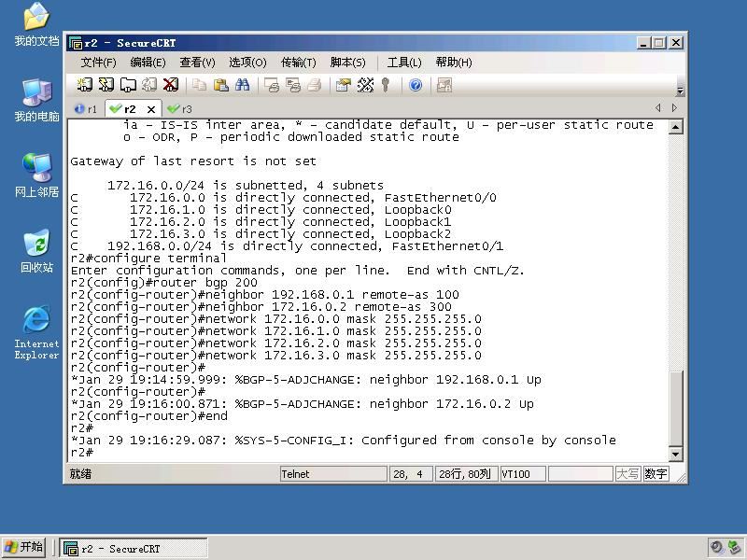Screen dimensions: 747x560
Task: Click the Paste clipboard icon
Action: click(220, 85)
